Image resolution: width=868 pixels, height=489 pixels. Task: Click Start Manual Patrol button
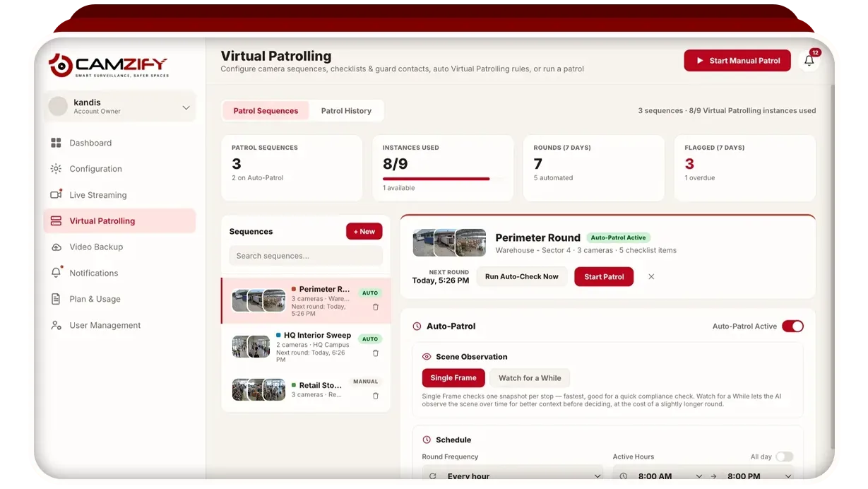(x=737, y=61)
